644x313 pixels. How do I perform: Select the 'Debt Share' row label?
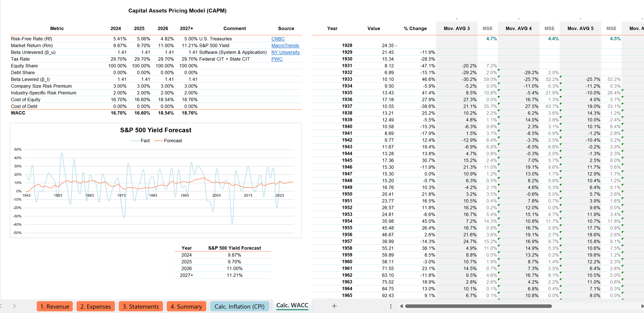(23, 73)
